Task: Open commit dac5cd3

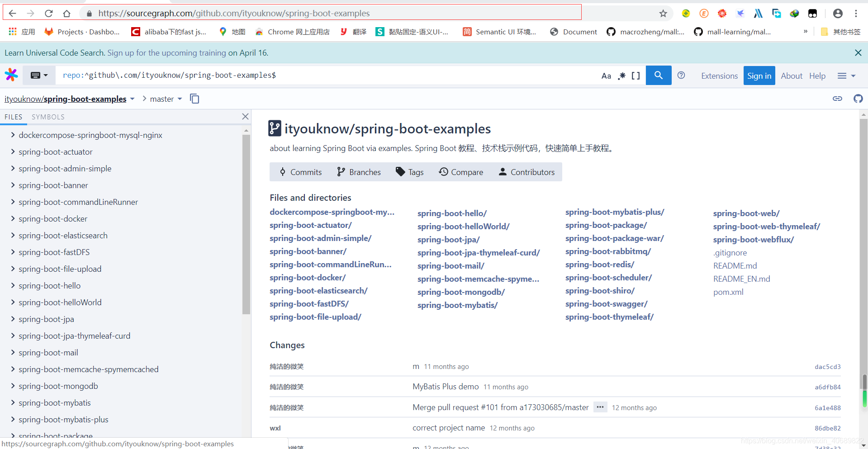Action: pyautogui.click(x=827, y=367)
